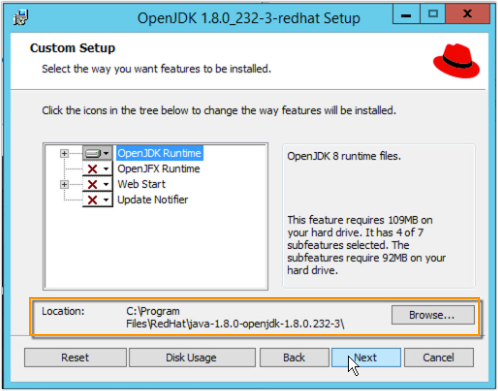Click the Reset button
The height and width of the screenshot is (391, 498).
75,358
